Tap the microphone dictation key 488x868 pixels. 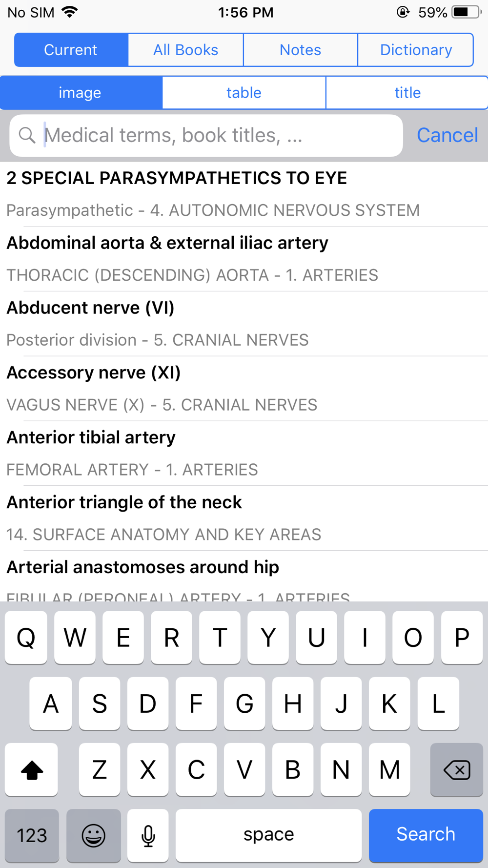pyautogui.click(x=148, y=835)
